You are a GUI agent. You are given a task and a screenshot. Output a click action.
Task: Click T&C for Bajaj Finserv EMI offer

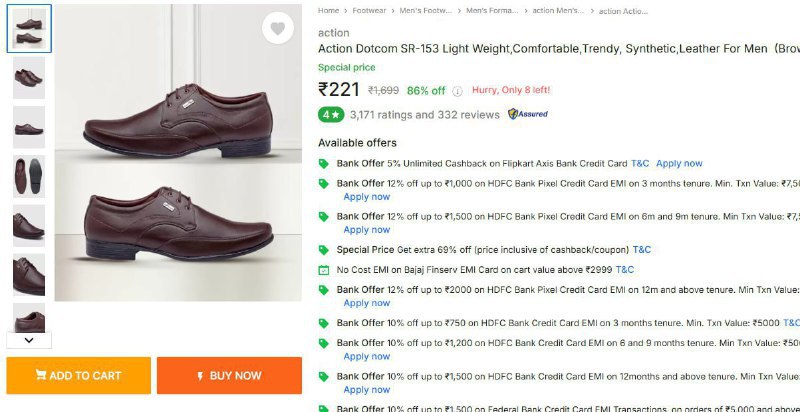click(625, 270)
